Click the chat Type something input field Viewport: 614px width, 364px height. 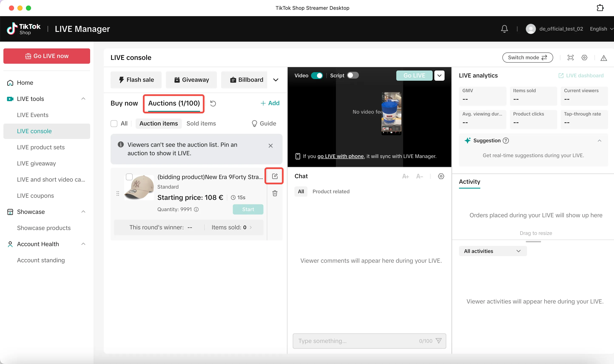coord(369,341)
